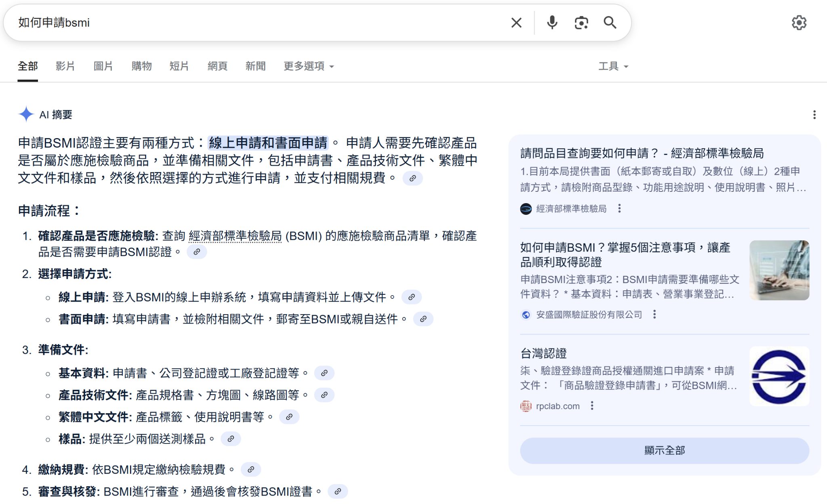Open source link icon beside 線上申請 item
Viewport: 827px width, 504px height.
point(411,297)
